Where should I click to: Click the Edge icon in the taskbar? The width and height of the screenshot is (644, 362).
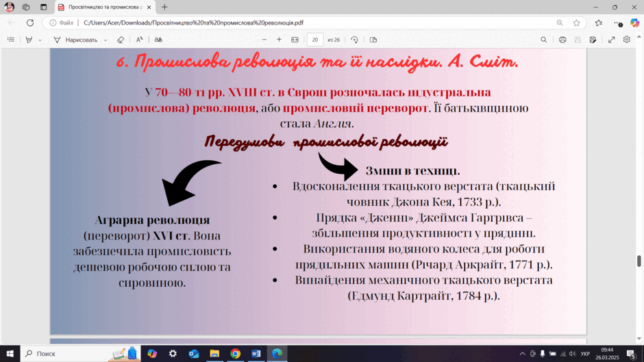[277, 353]
